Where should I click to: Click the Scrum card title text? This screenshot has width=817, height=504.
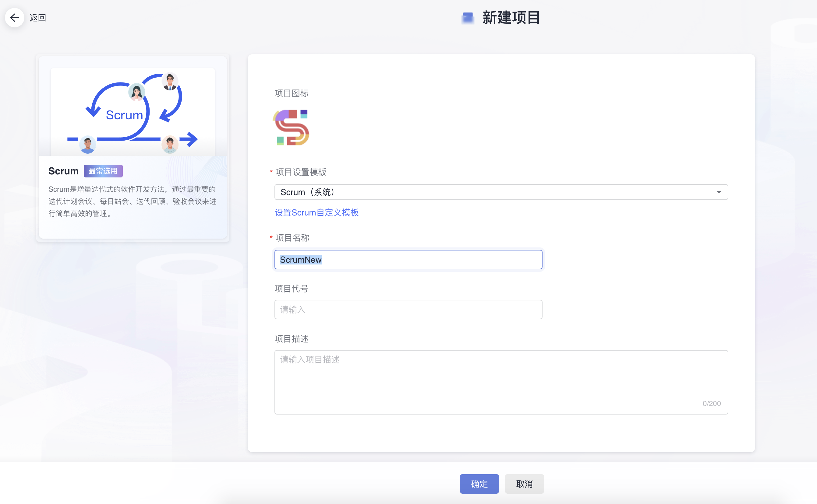63,171
